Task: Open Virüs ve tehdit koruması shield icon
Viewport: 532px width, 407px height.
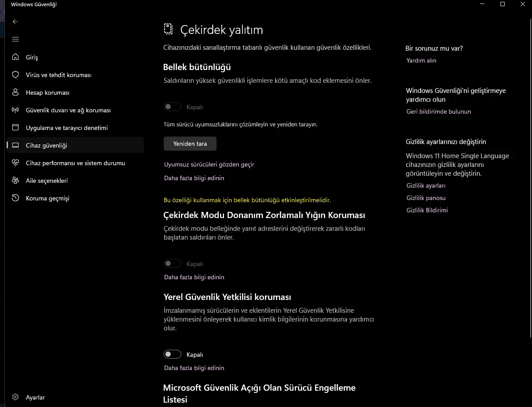Action: coord(15,75)
